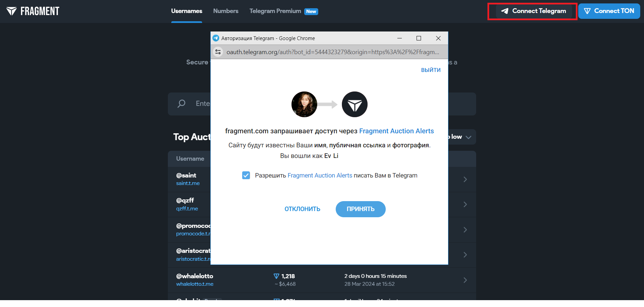
Task: Click the round Fragment logo in popup
Action: [x=355, y=104]
